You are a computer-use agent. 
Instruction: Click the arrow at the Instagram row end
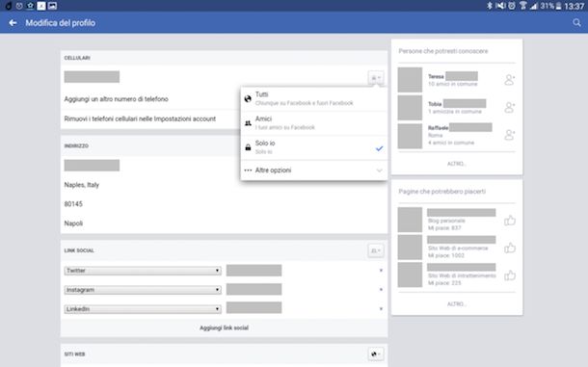[381, 289]
